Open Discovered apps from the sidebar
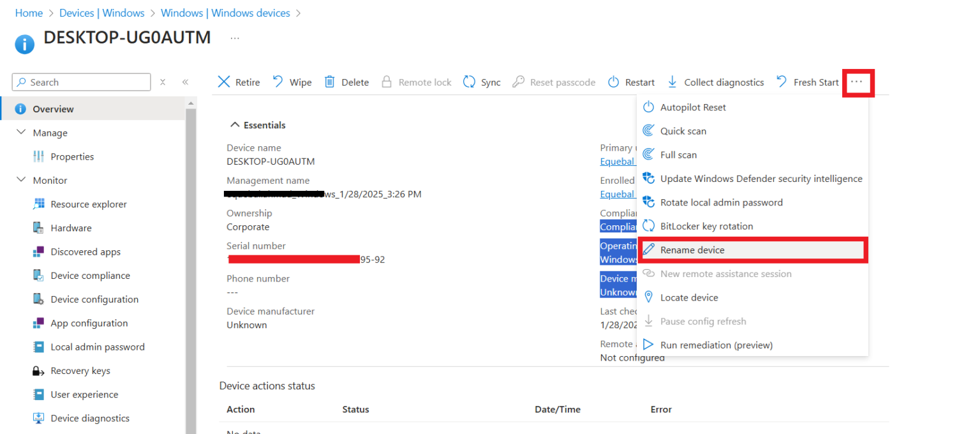980x434 pixels. coord(85,251)
